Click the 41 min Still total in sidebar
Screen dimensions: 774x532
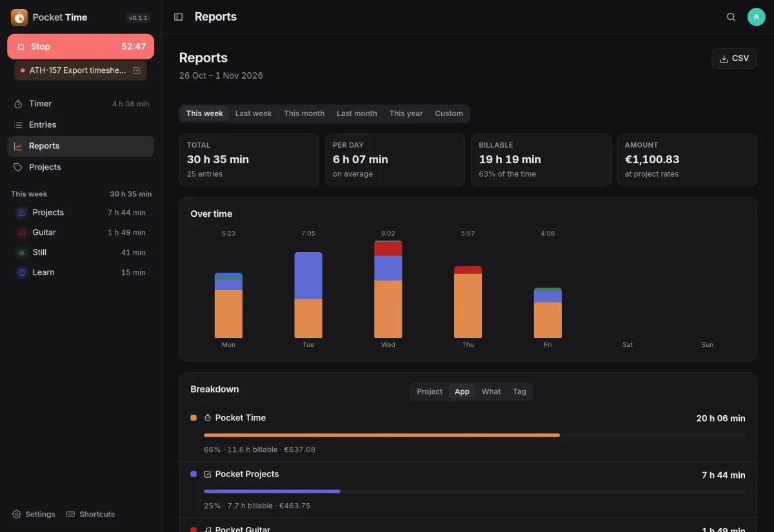tap(134, 253)
